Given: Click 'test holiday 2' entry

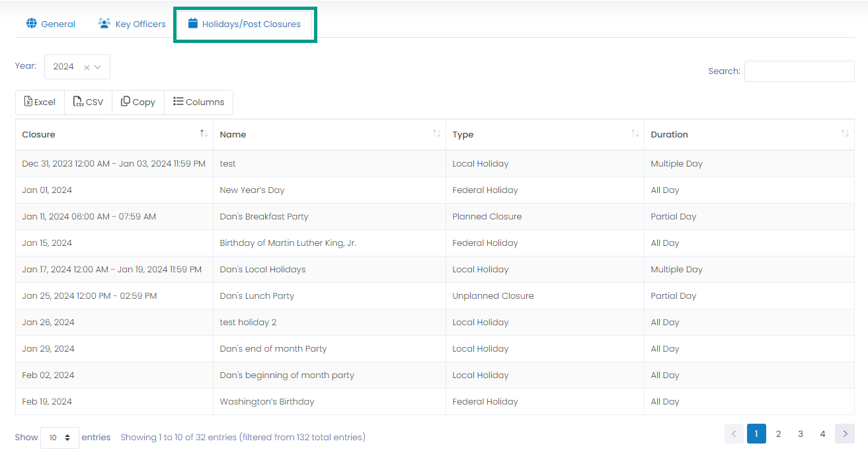Looking at the screenshot, I should pos(248,322).
